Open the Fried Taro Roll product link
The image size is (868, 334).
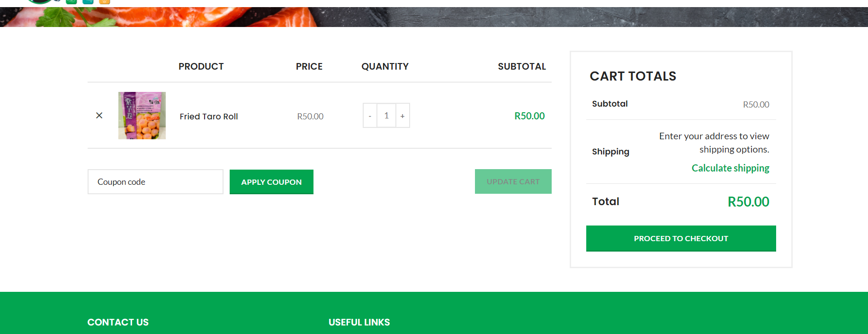pyautogui.click(x=209, y=117)
